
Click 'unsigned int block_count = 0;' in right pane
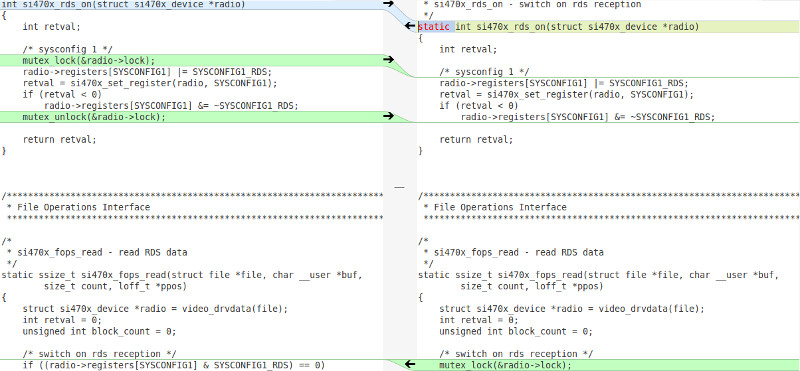(516, 331)
